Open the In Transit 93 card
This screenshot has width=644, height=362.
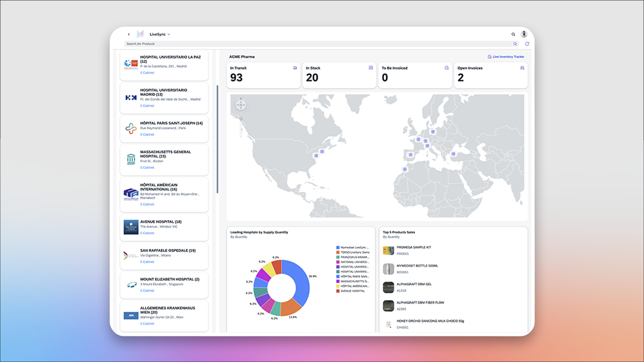tap(264, 75)
